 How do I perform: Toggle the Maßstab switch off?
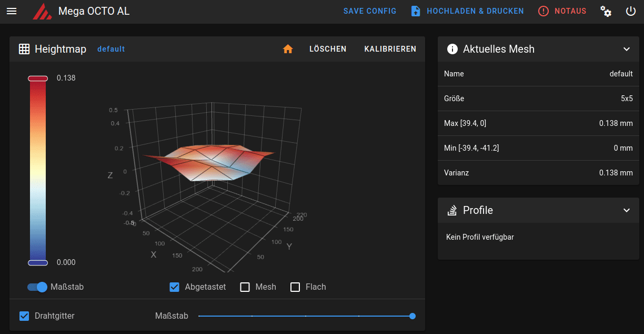37,287
